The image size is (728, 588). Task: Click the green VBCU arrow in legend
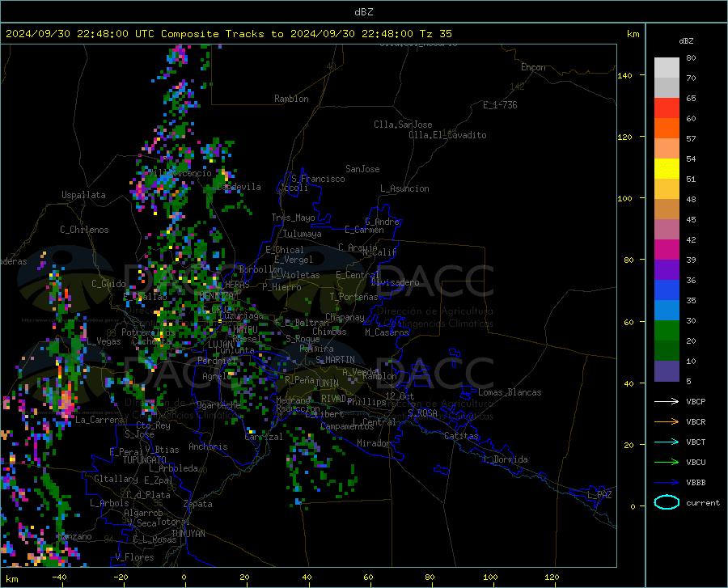pos(667,463)
